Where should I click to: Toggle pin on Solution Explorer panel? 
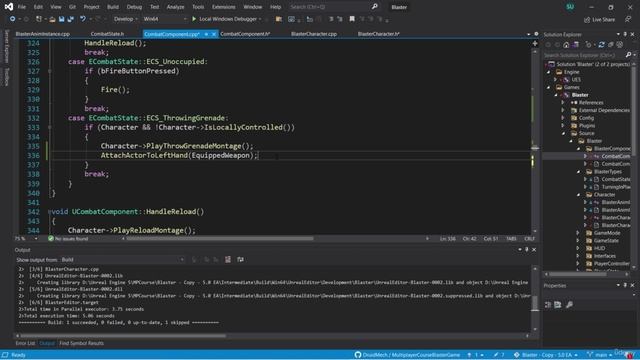click(x=625, y=34)
